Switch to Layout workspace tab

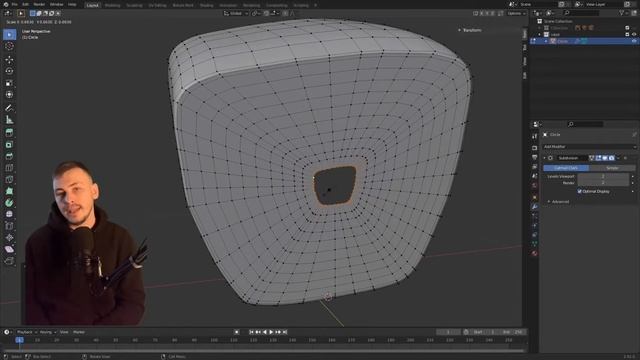[93, 5]
